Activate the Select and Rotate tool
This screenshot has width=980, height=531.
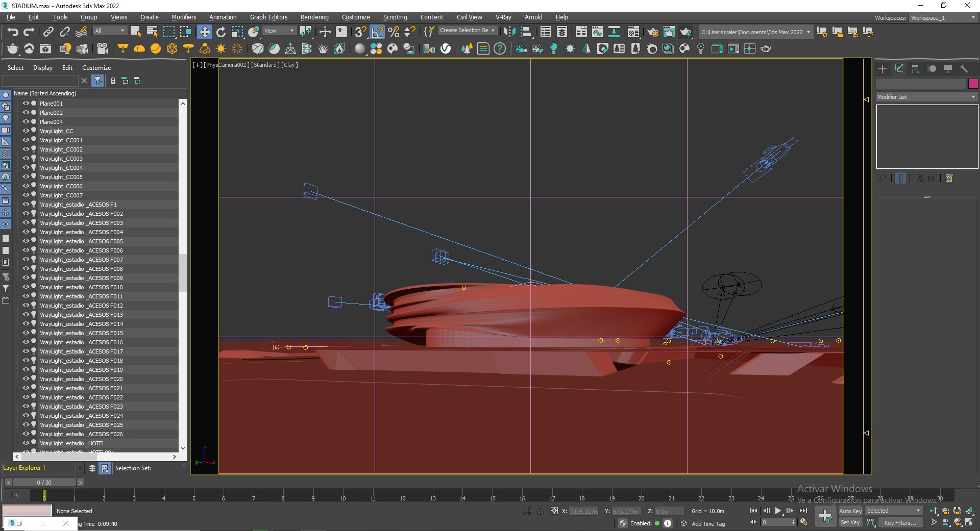(x=221, y=32)
